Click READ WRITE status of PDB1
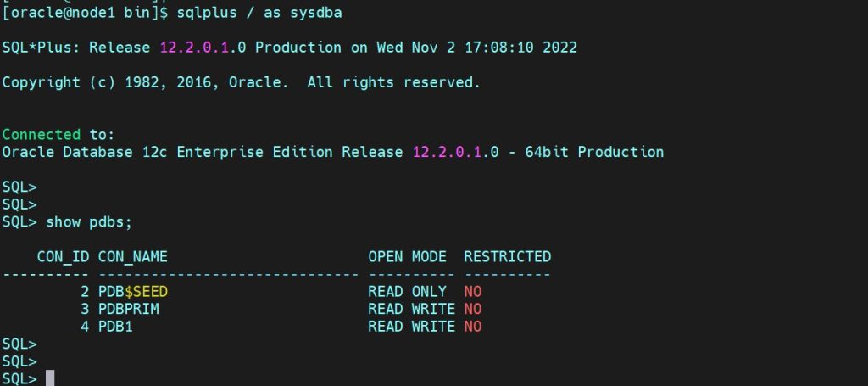The image size is (868, 386). [x=411, y=327]
